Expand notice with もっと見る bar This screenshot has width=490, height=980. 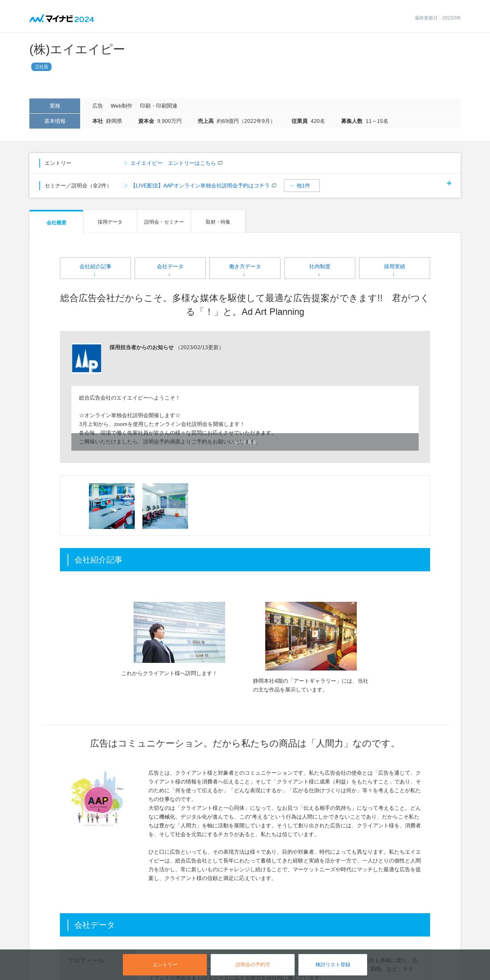245,442
